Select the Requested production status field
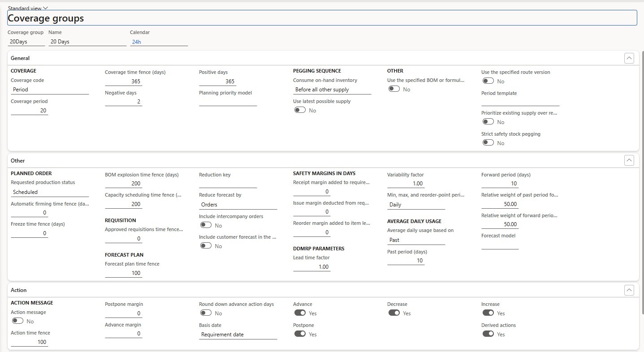644x352 pixels. click(49, 192)
